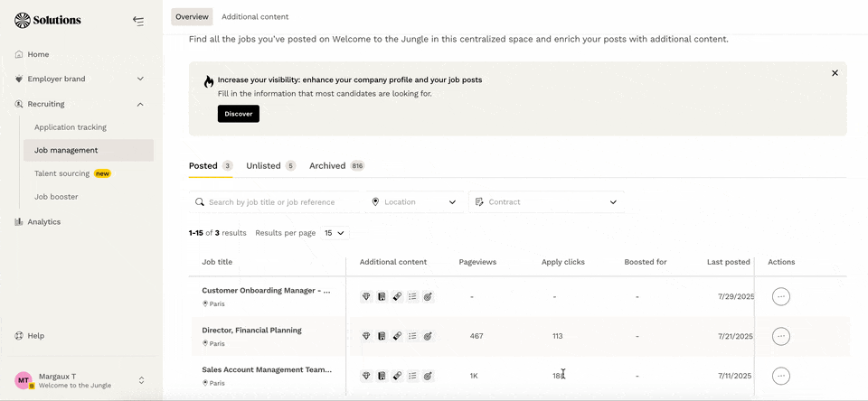This screenshot has width=868, height=401.
Task: Open actions menu for Customer Onboarding Manager
Action: coord(781,296)
